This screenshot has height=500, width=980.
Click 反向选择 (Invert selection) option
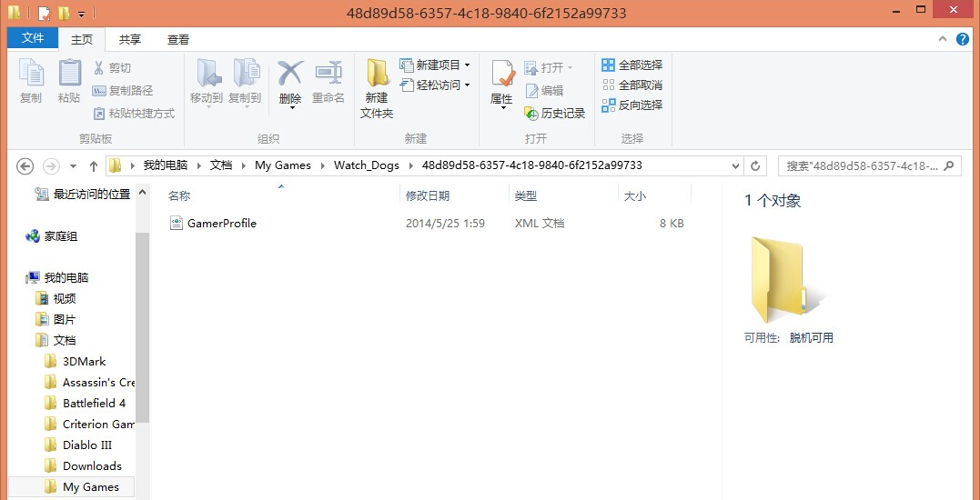tap(631, 105)
